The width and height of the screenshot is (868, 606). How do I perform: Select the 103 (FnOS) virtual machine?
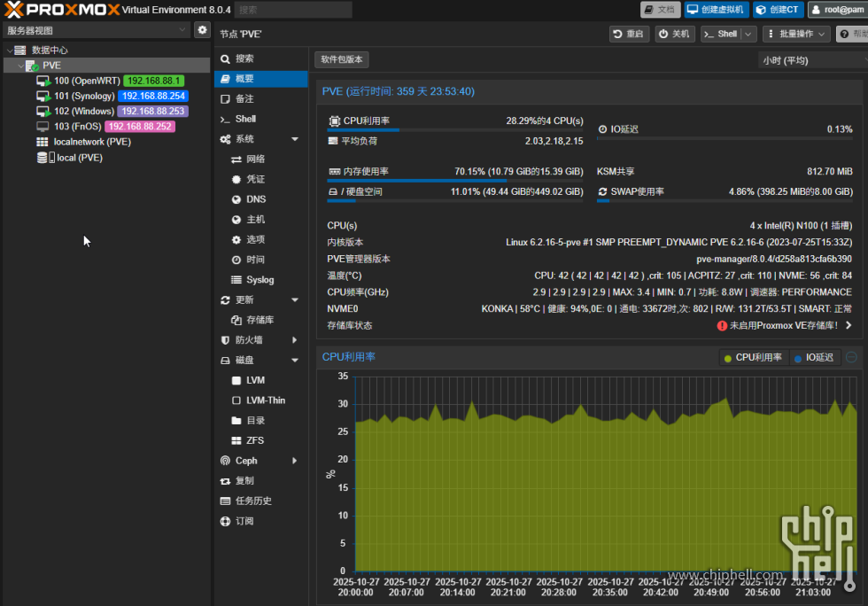tap(79, 127)
